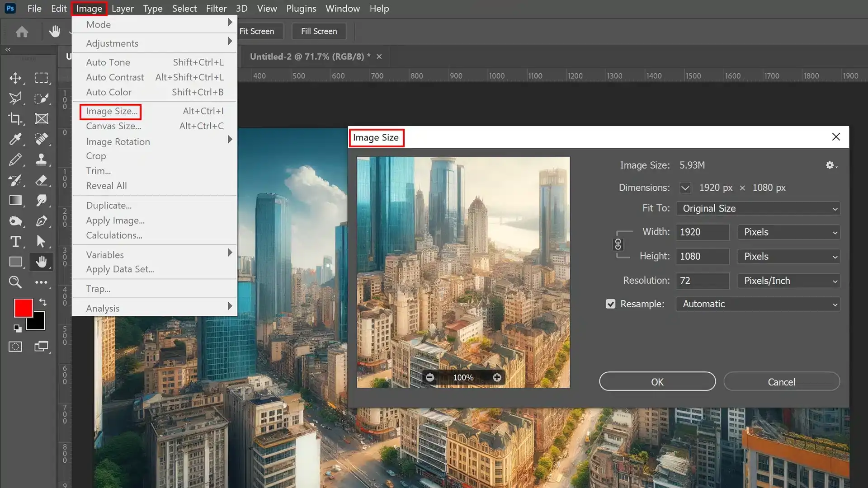
Task: Click the Fill Screen button
Action: pos(319,31)
